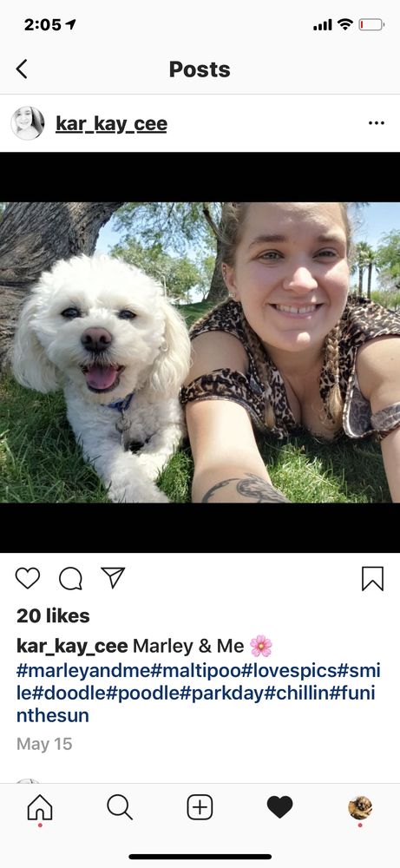The width and height of the screenshot is (400, 868).
Task: Go to the Home tab
Action: [40, 807]
